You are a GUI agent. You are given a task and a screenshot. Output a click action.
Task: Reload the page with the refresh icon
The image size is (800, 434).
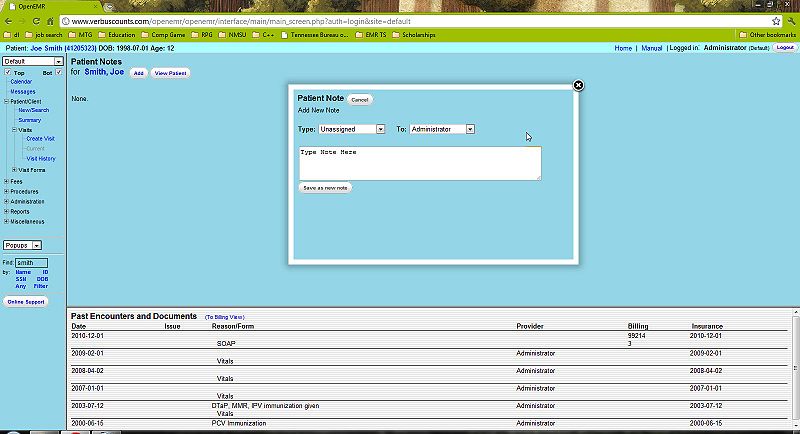point(36,21)
